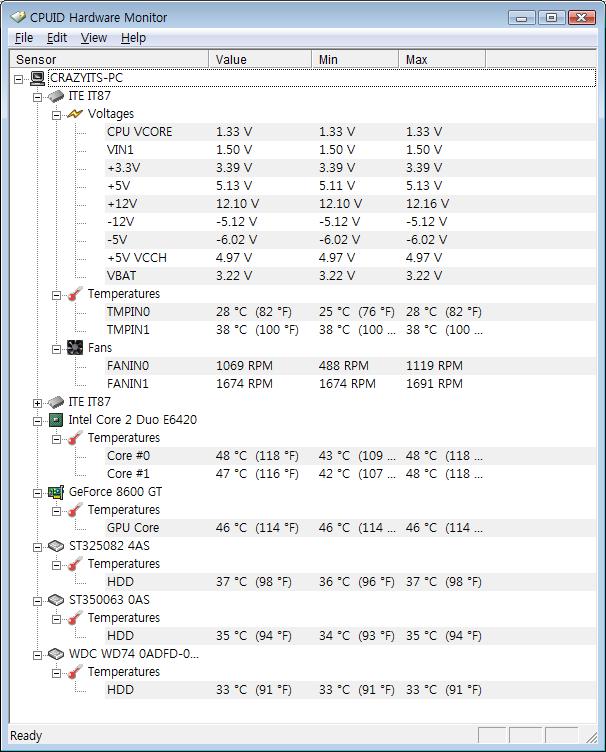Select the +3.3V voltage row
Screen dimensions: 606x752
point(350,168)
